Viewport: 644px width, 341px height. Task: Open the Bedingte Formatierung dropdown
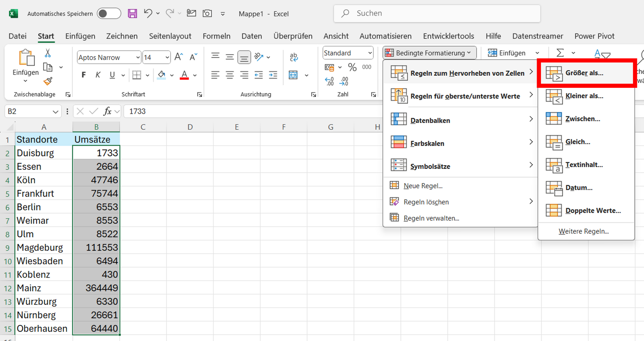pos(430,53)
